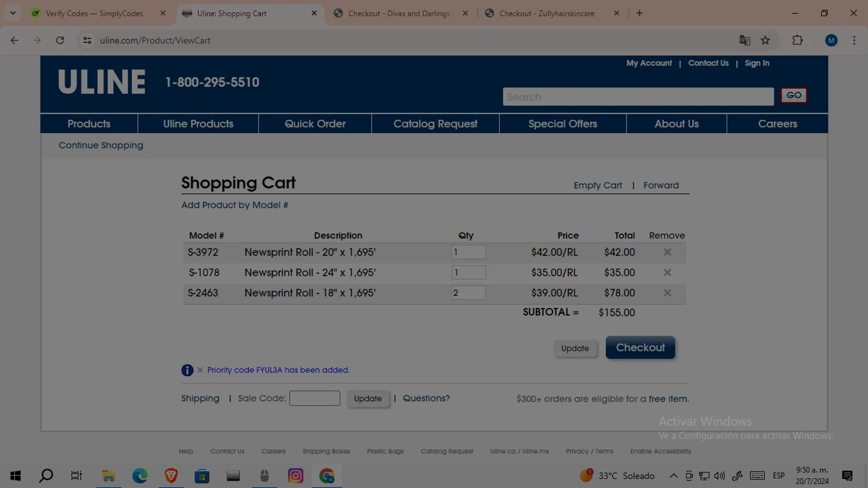Click the Continue Shopping link
The width and height of the screenshot is (868, 488).
101,145
